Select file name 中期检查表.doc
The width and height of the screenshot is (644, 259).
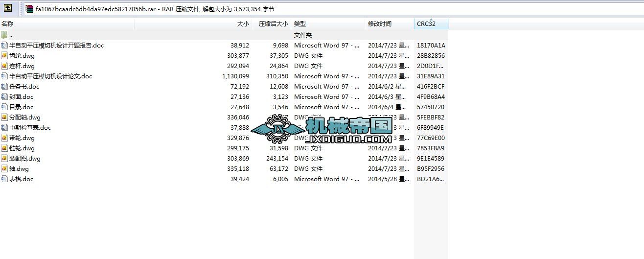tap(30, 127)
